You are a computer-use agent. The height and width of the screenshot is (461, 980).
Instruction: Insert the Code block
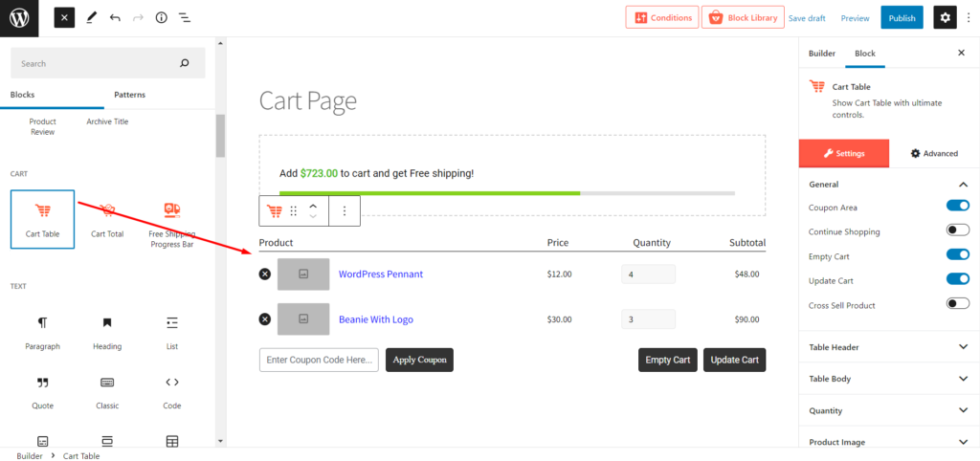tap(172, 392)
